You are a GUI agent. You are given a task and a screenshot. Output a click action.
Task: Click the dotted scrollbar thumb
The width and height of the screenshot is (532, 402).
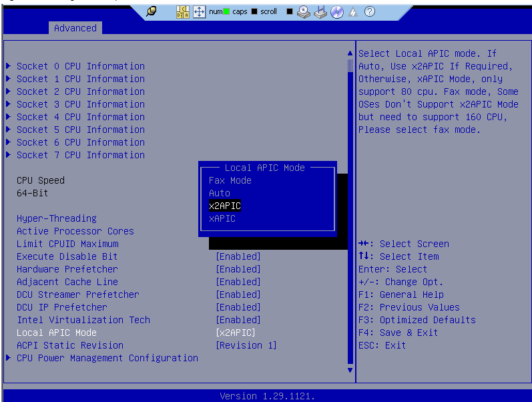pos(350,65)
